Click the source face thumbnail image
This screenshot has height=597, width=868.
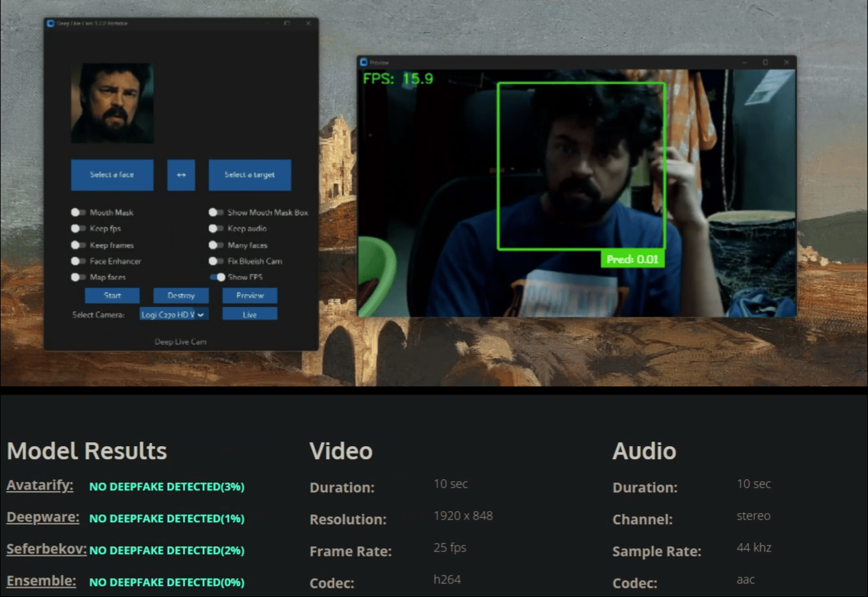pos(112,103)
